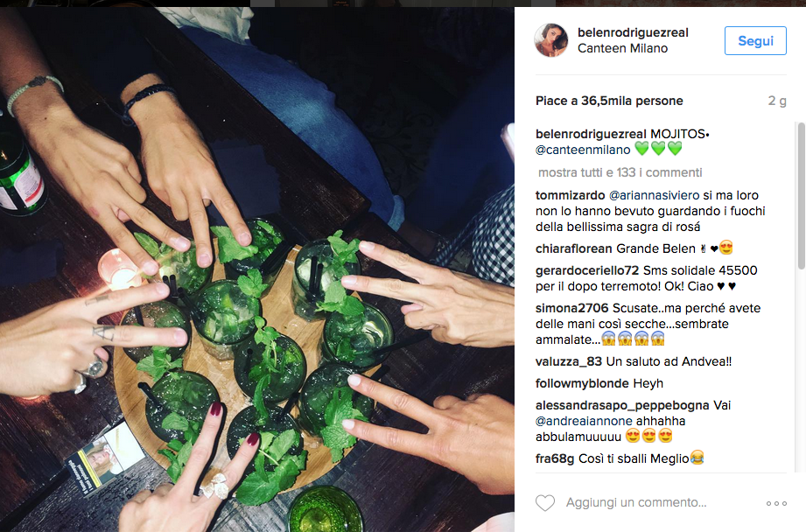Open the 2 g post timestamp
The height and width of the screenshot is (532, 806).
777,101
